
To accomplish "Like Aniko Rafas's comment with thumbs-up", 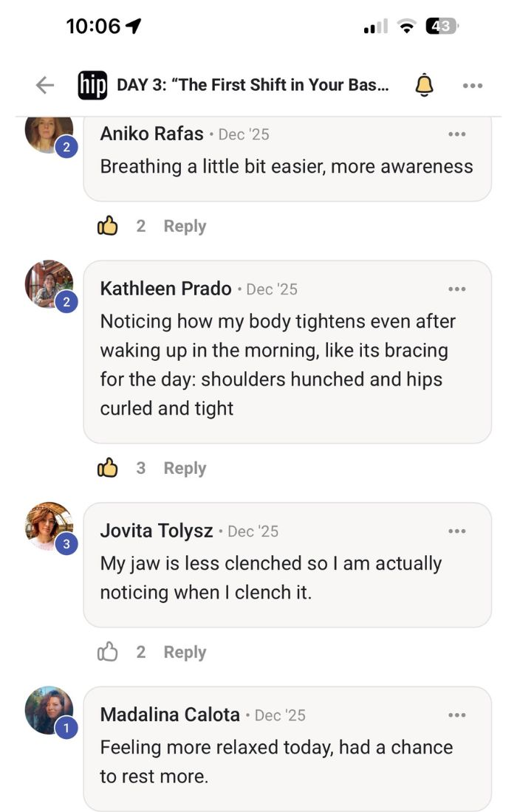I will click(x=108, y=226).
